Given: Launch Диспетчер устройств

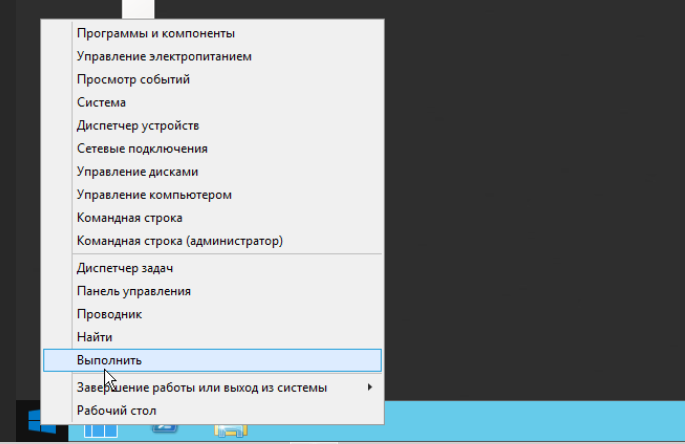Looking at the screenshot, I should pyautogui.click(x=138, y=126).
